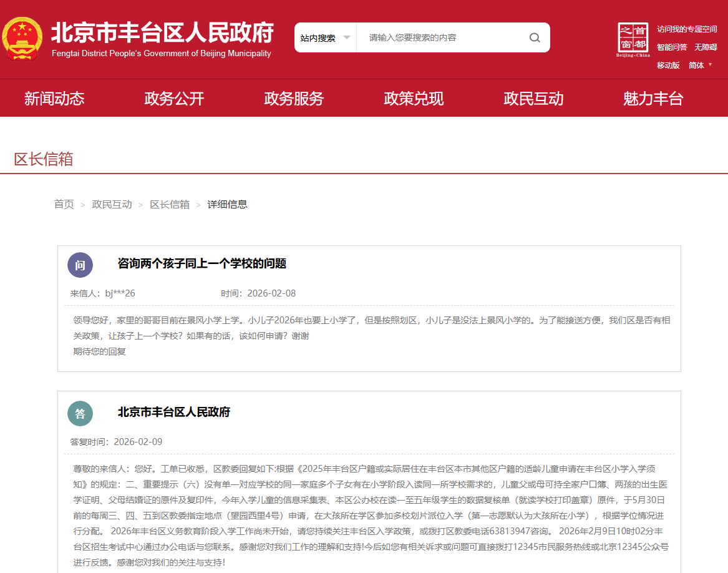Click the teal 答 answer badge
The width and height of the screenshot is (728, 573).
(80, 413)
